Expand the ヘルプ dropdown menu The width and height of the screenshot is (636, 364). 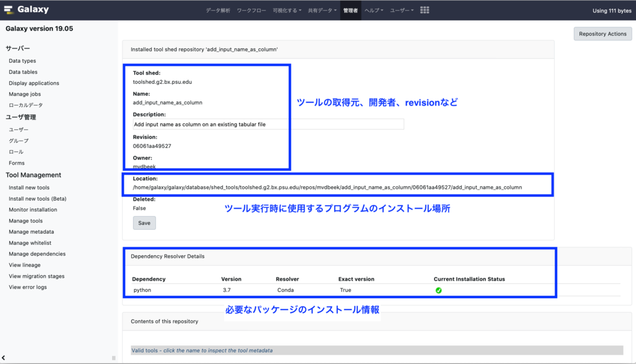[373, 11]
